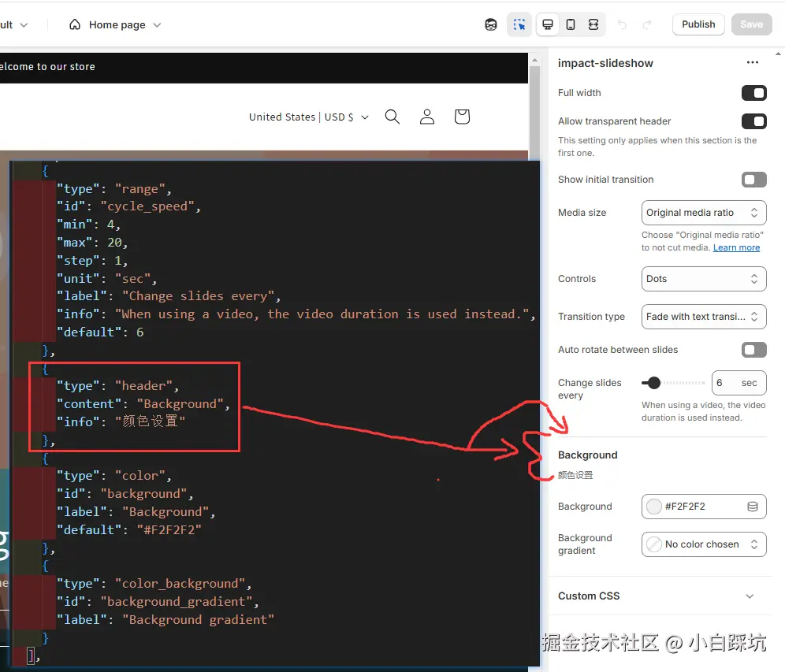Click the welcome to our store announcement
785x672 pixels.
pos(47,66)
